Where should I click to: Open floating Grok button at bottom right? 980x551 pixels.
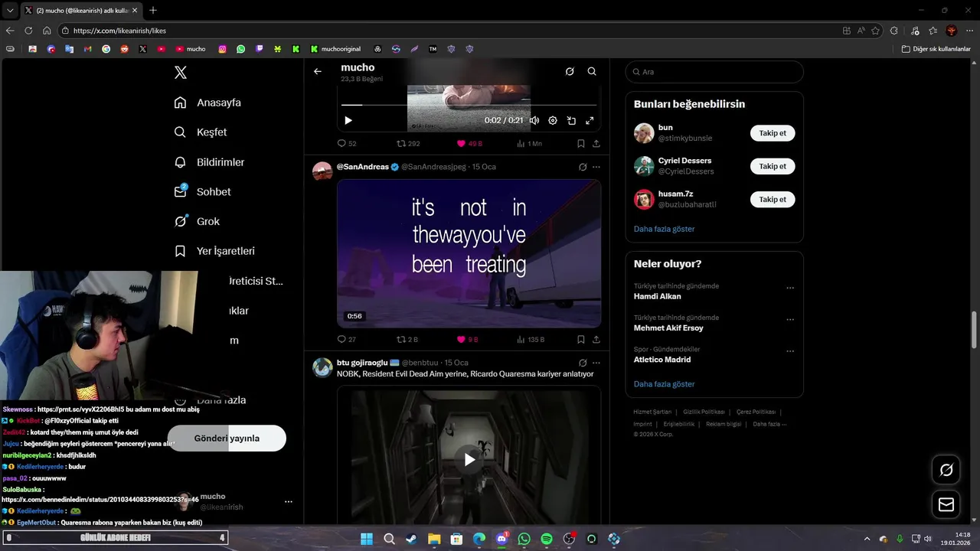click(946, 470)
